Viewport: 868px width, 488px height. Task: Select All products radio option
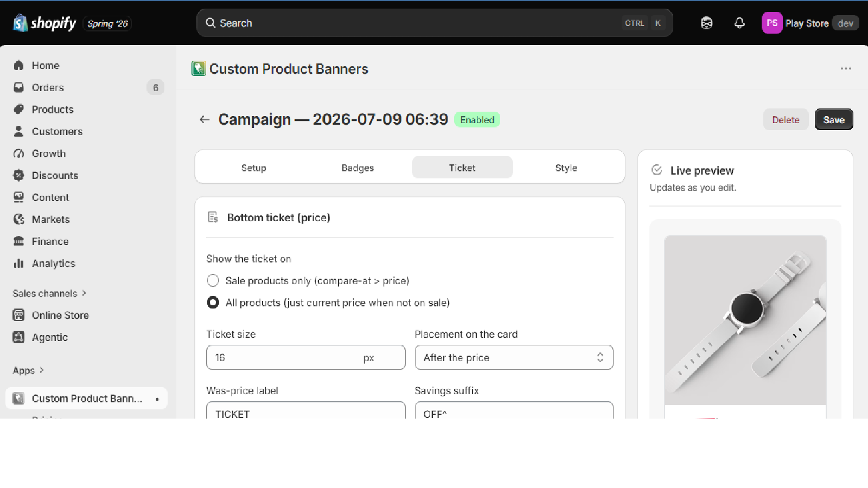click(x=213, y=303)
